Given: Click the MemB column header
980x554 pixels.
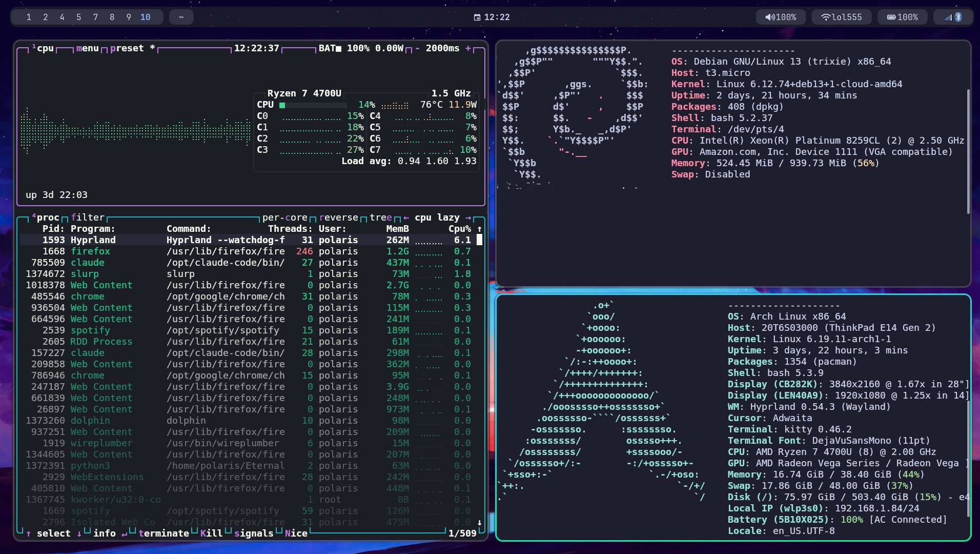Looking at the screenshot, I should pos(398,229).
